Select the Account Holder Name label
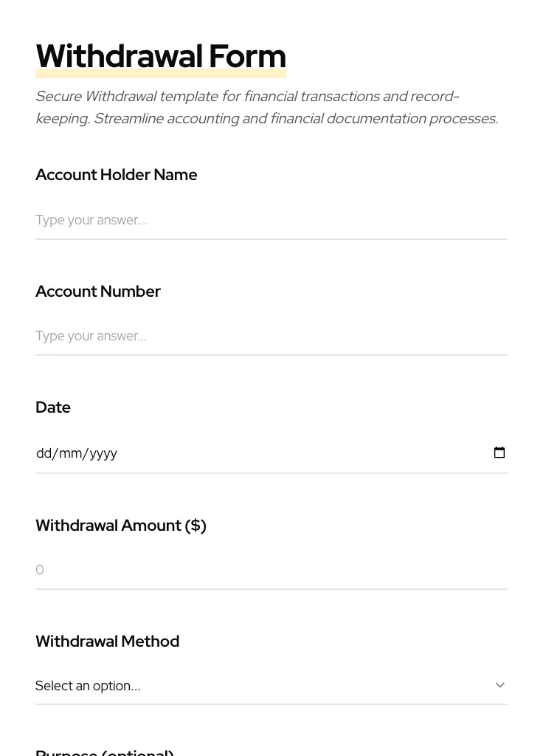The image size is (543, 756). click(x=116, y=175)
